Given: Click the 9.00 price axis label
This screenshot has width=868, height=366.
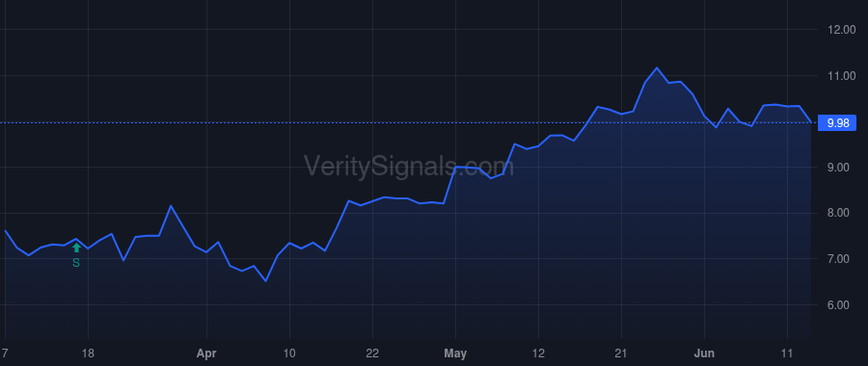Looking at the screenshot, I should tap(841, 168).
